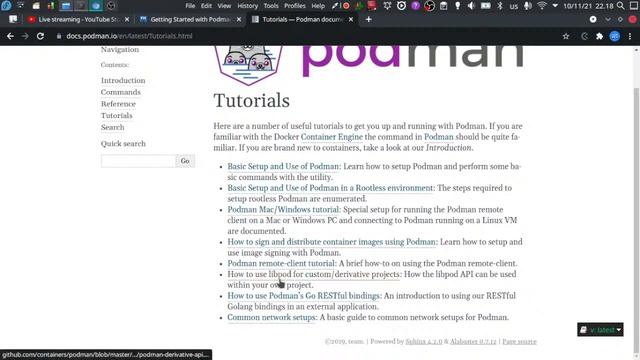640x360 pixels.
Task: Follow the Podman inline link in intro
Action: [439, 137]
